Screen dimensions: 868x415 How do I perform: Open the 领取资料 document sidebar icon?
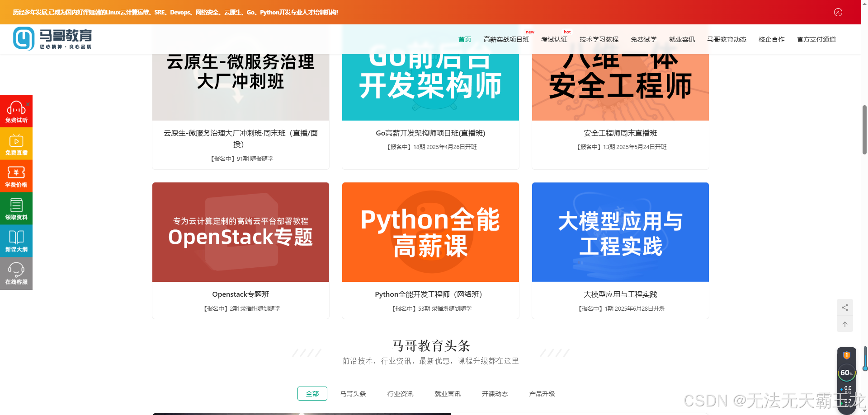click(x=16, y=209)
